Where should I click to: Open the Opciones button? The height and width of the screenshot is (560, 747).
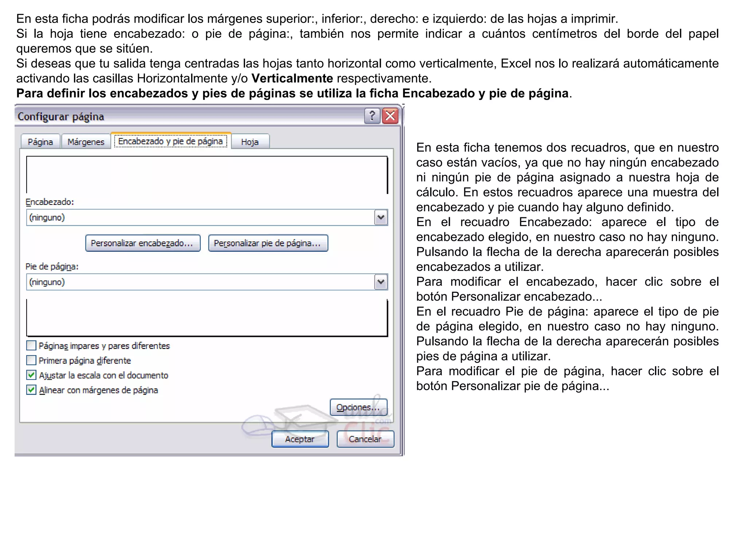point(358,407)
